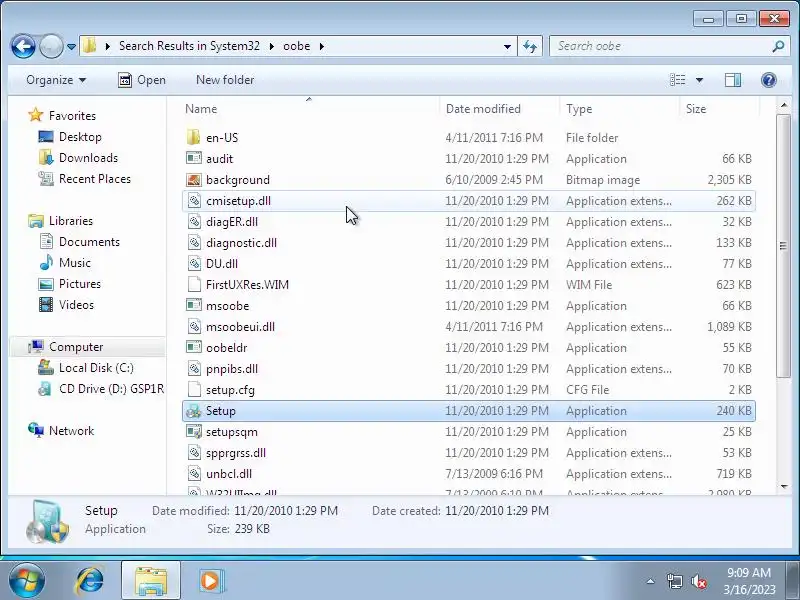
Task: Show the preview pane
Action: pyautogui.click(x=733, y=80)
